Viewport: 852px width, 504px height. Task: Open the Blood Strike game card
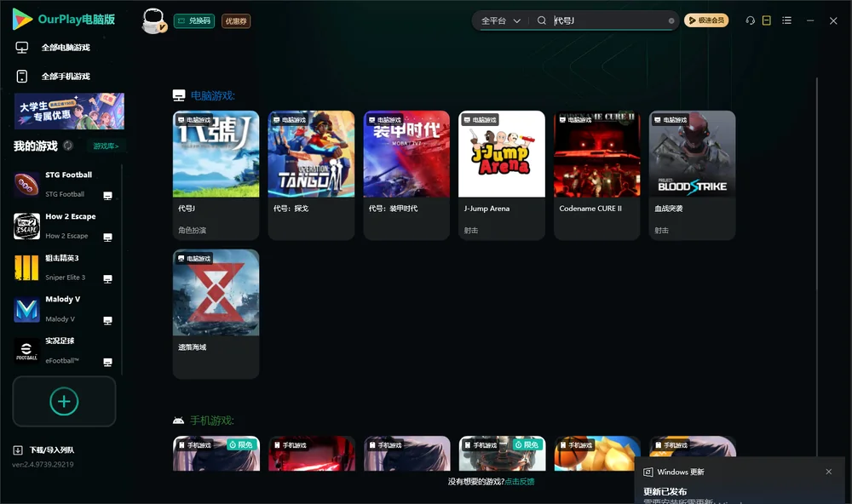click(692, 175)
